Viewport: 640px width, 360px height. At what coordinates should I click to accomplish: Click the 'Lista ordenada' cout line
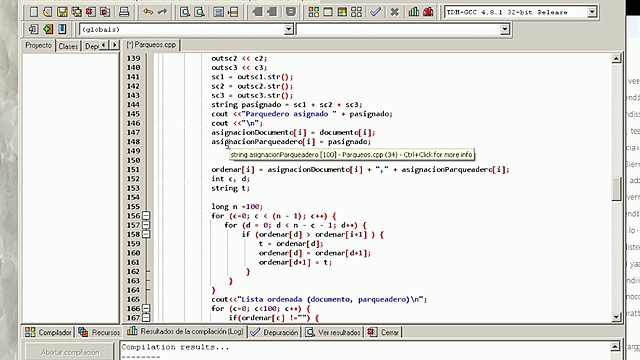[x=319, y=299]
